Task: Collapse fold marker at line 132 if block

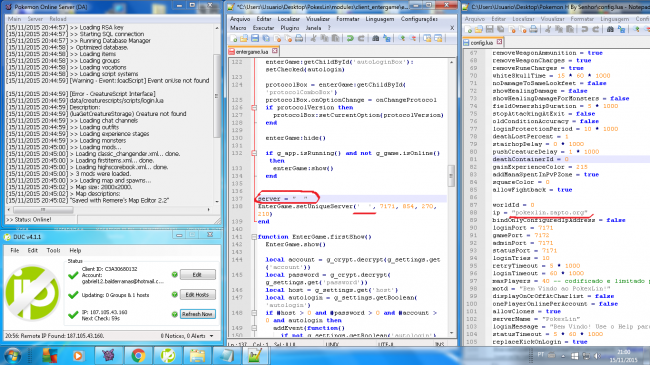Action: point(254,153)
